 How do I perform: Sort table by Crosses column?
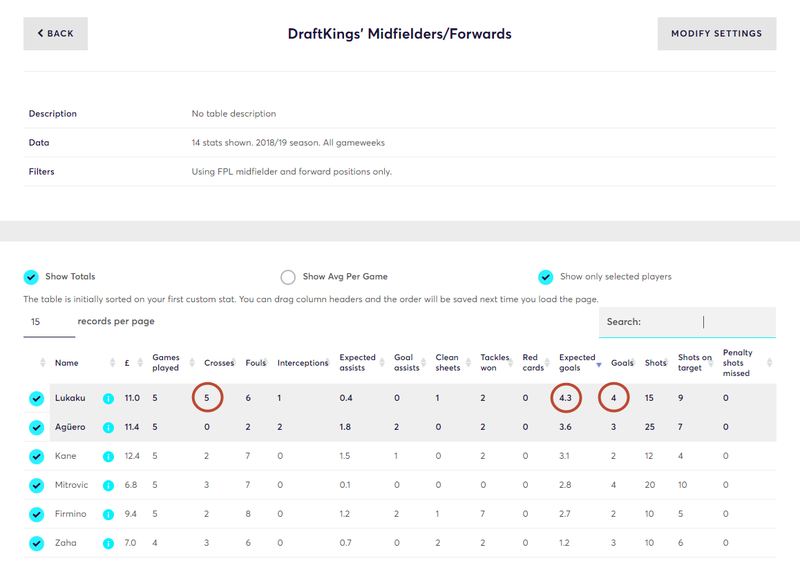pyautogui.click(x=218, y=363)
